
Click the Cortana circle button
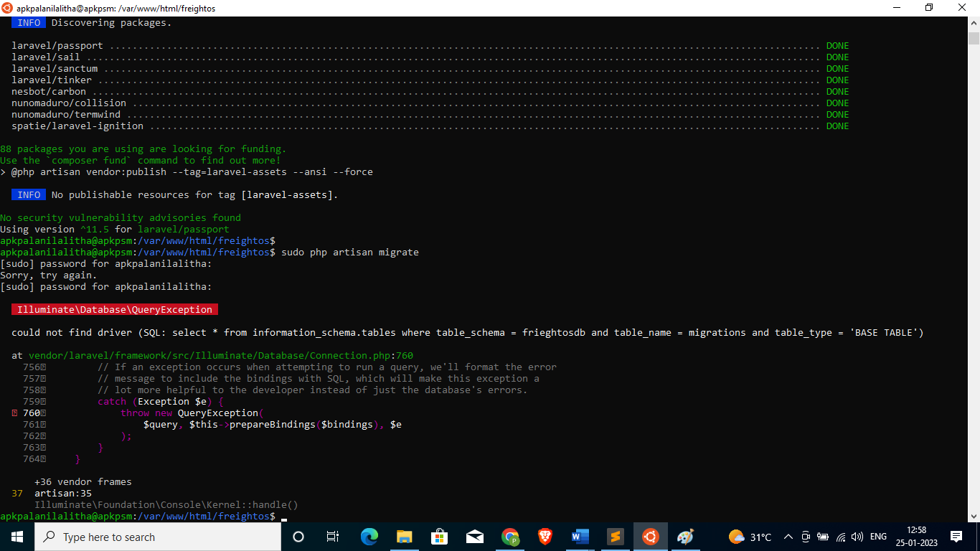pyautogui.click(x=298, y=537)
